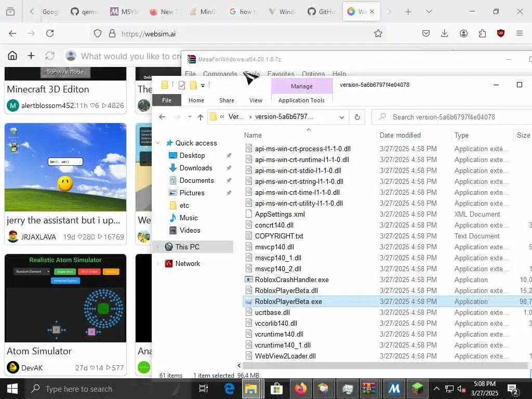
Task: Switch to the MSYS browser tab
Action: [x=124, y=12]
